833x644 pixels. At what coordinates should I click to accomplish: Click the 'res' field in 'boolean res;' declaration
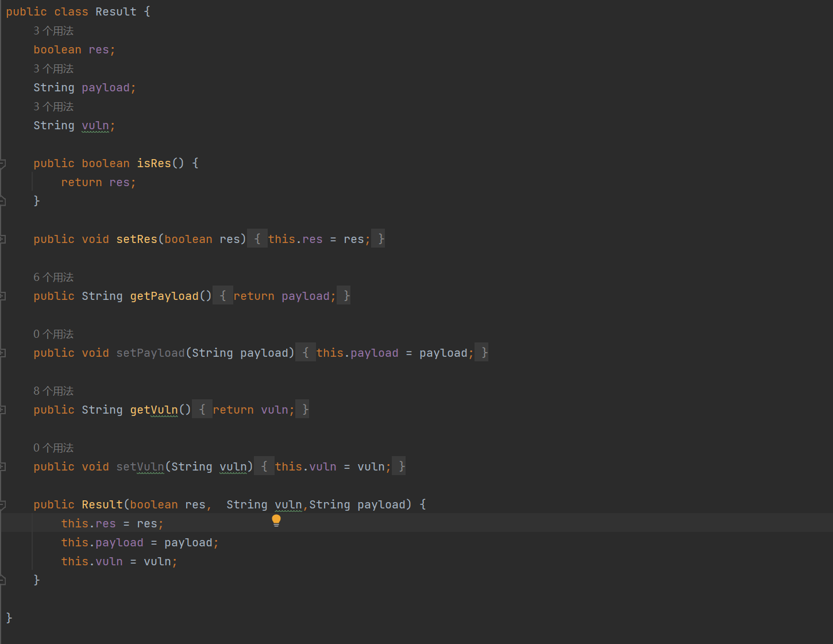pos(99,50)
